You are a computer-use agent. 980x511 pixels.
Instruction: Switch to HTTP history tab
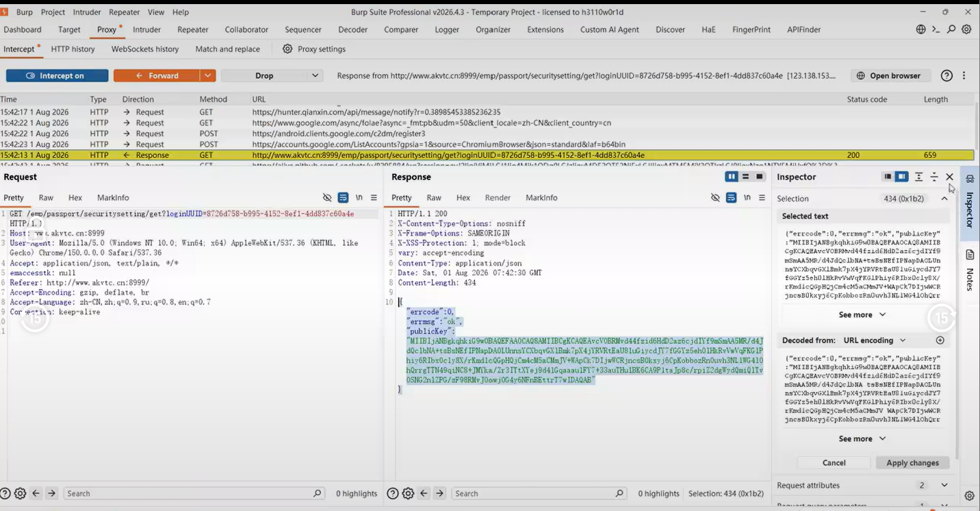73,49
